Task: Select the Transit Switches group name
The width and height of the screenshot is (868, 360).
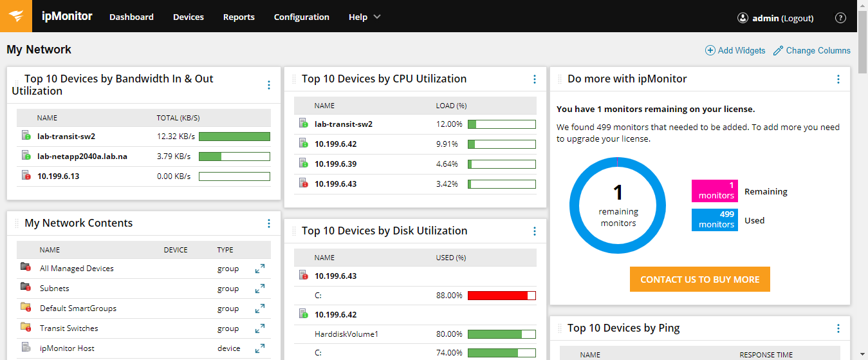Action: (69, 328)
